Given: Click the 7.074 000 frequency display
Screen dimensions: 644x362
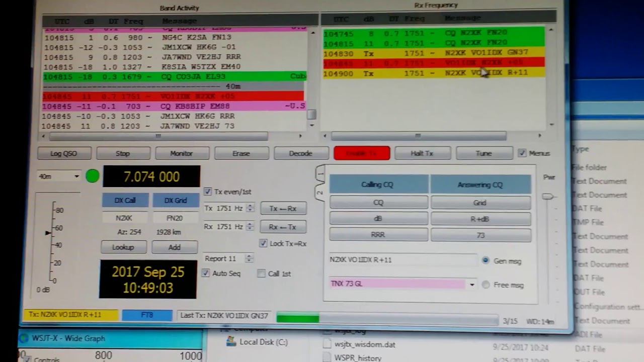Looking at the screenshot, I should (151, 176).
